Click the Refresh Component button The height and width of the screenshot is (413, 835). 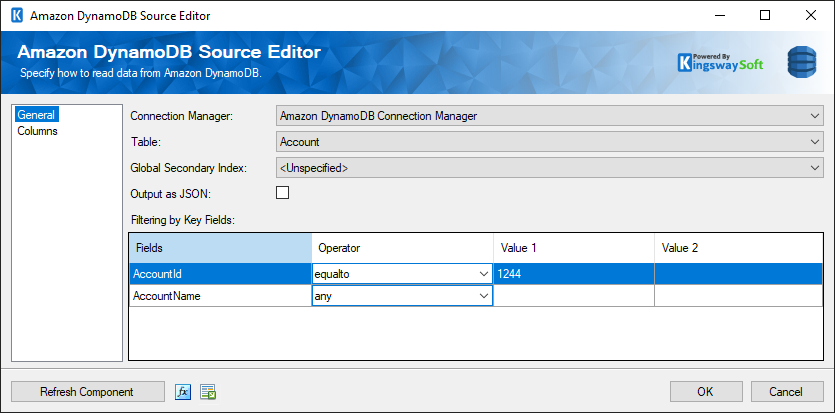click(87, 392)
